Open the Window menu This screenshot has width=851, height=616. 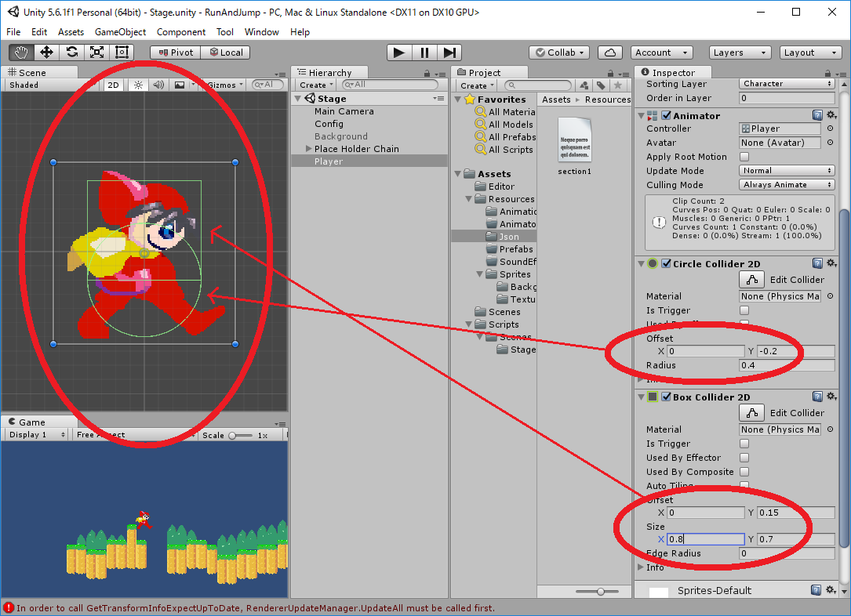pos(261,32)
